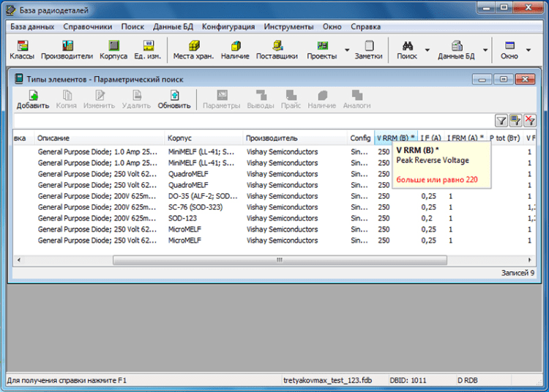This screenshot has height=392, width=549.
Task: Click the Изменить toolbar button
Action: click(99, 99)
